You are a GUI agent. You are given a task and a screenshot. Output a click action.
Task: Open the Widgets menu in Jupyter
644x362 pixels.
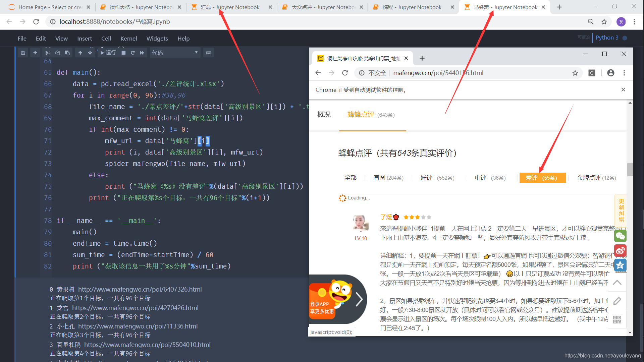[157, 39]
